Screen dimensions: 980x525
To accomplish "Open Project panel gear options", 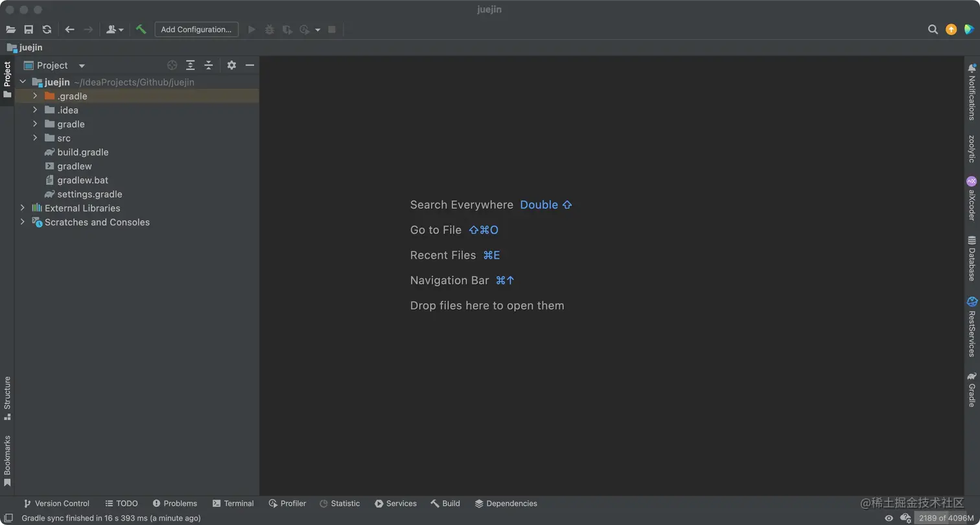I will [x=231, y=65].
